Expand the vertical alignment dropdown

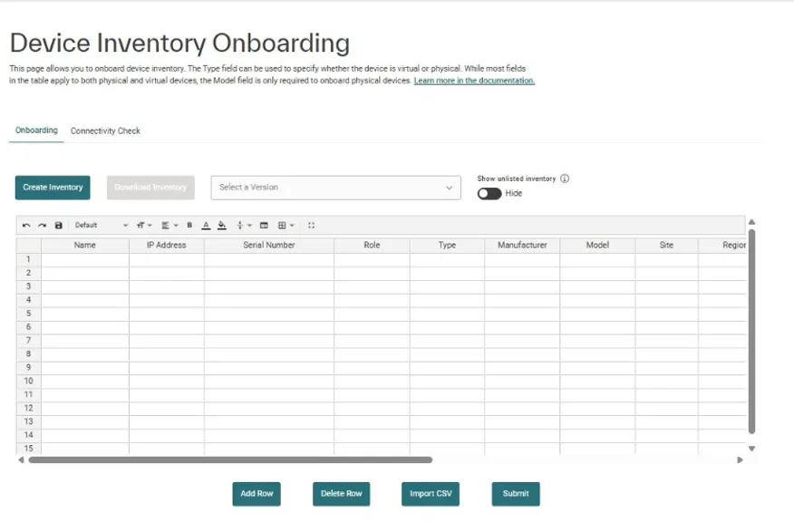point(244,226)
